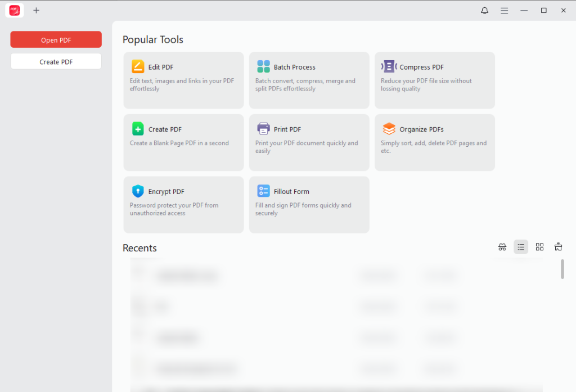Click the Batch Process four-squares icon
576x392 pixels.
click(x=263, y=66)
